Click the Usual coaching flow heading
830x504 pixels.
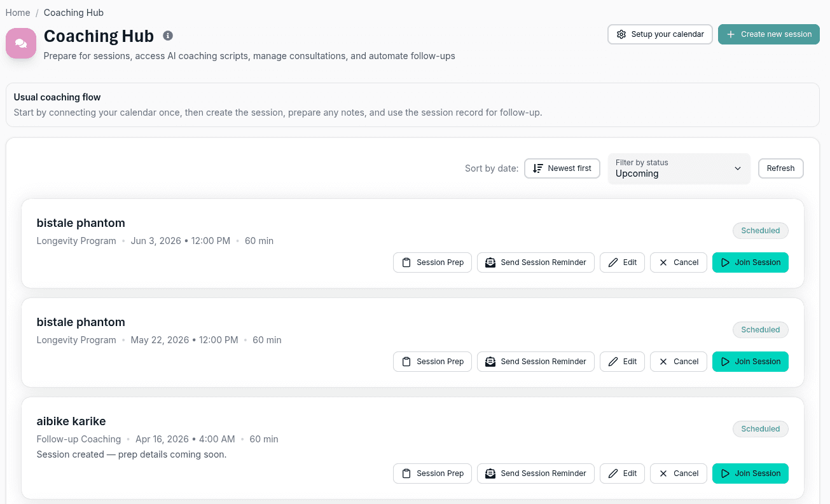(57, 97)
